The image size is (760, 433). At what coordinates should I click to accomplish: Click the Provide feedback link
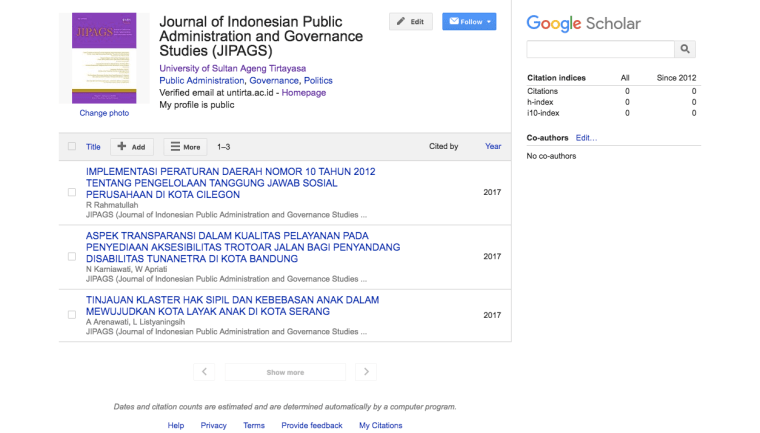(x=312, y=425)
